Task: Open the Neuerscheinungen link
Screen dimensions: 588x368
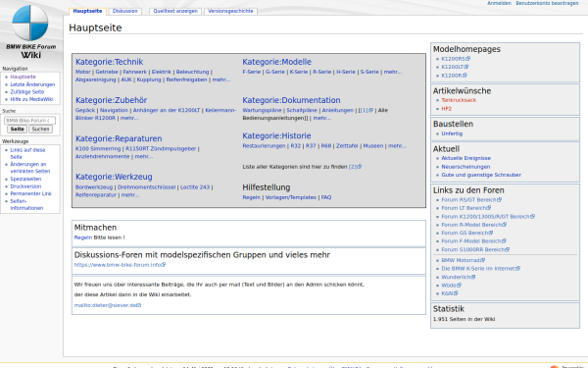Action: (465, 167)
